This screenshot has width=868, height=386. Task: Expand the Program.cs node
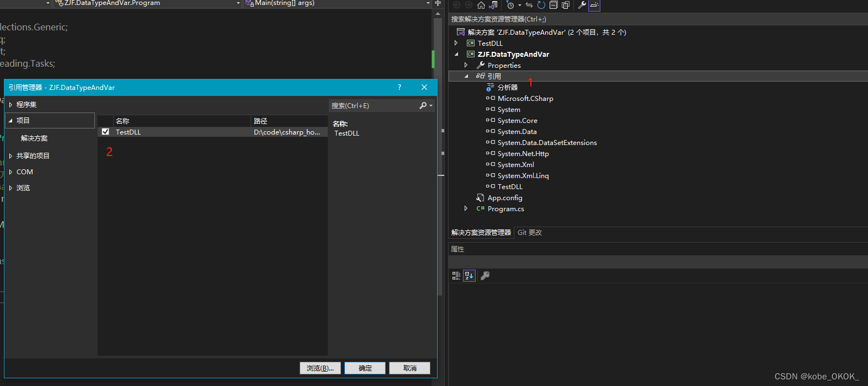pos(466,208)
